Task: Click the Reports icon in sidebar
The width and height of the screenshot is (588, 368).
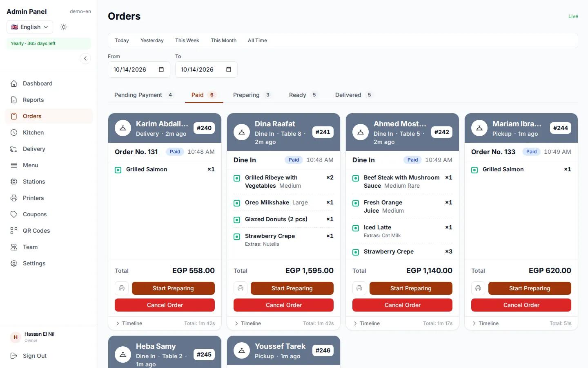Action: [14, 100]
